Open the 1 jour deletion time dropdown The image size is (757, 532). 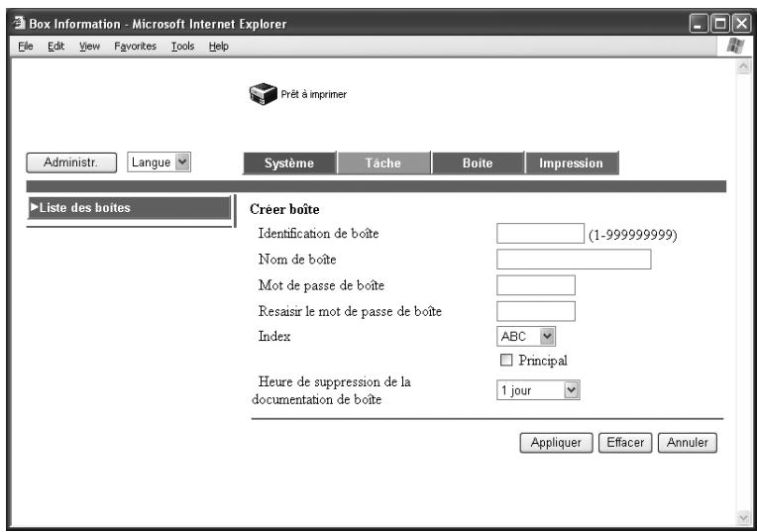click(x=538, y=390)
